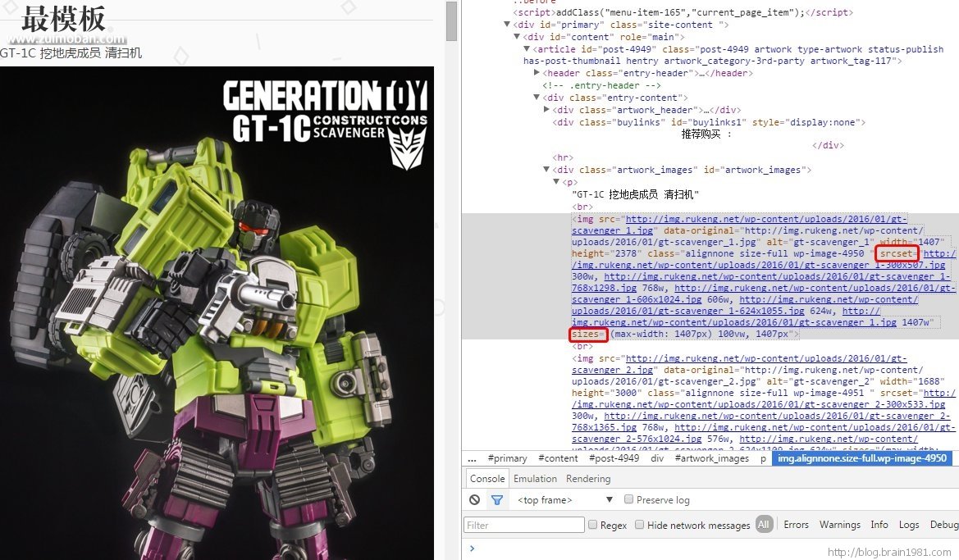Filter console to Warnings only
Image resolution: width=959 pixels, height=560 pixels.
point(840,525)
